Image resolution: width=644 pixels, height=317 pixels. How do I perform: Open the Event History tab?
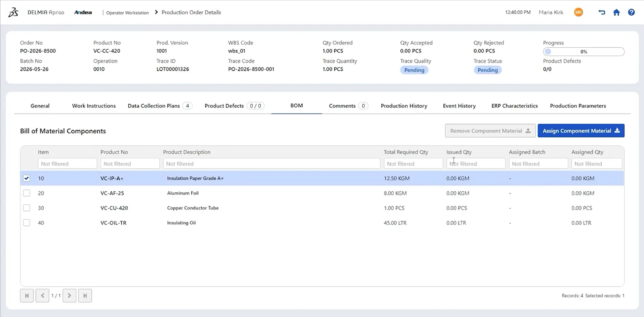(459, 106)
